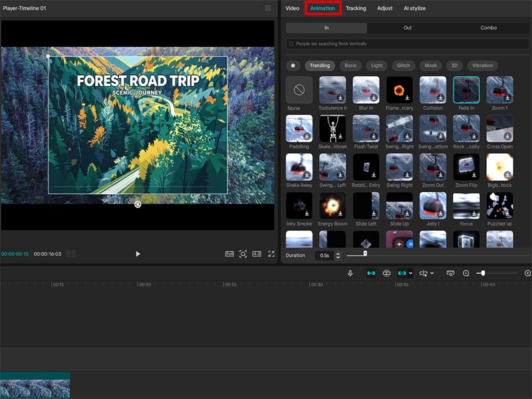Switch to the Adjust tab

[385, 8]
